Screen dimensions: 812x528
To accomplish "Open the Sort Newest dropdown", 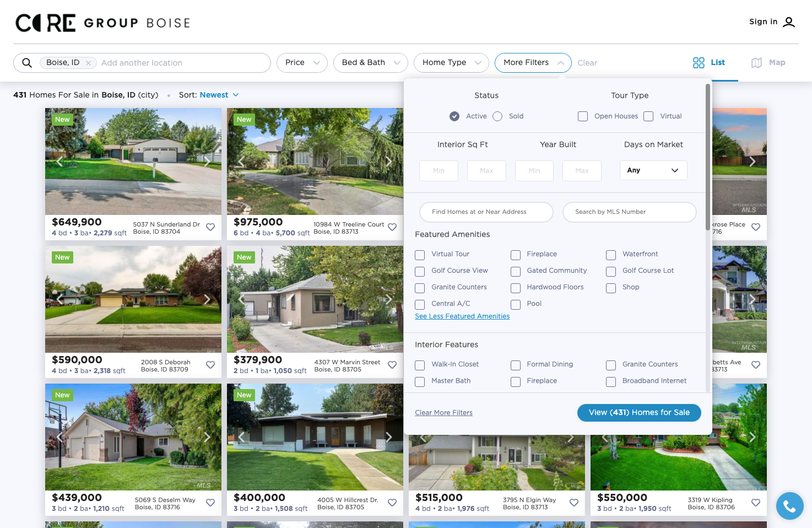I will coord(219,95).
